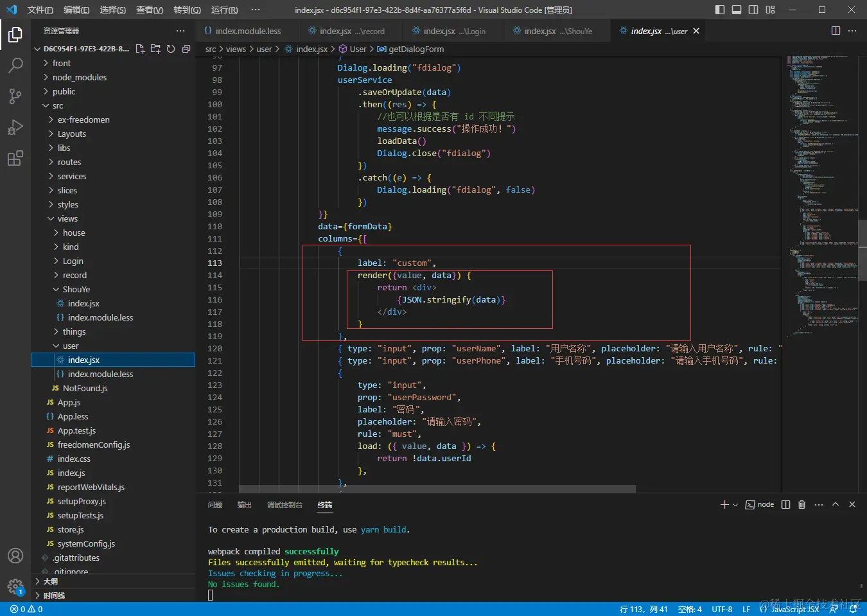This screenshot has width=867, height=616.
Task: Toggle the bottom panel layout button
Action: pos(737,10)
